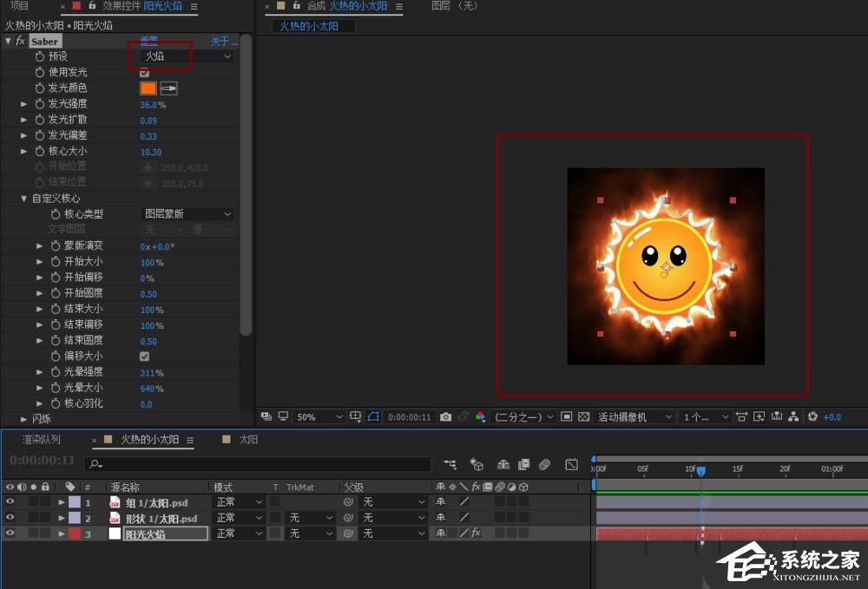Toggle the transparency grid icon in viewer
Image resolution: width=868 pixels, height=589 pixels.
tap(583, 417)
